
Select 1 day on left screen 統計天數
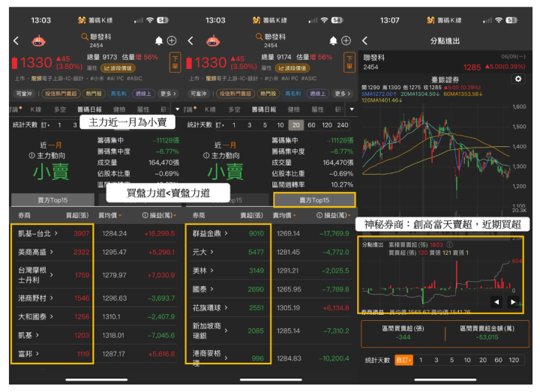[59, 125]
